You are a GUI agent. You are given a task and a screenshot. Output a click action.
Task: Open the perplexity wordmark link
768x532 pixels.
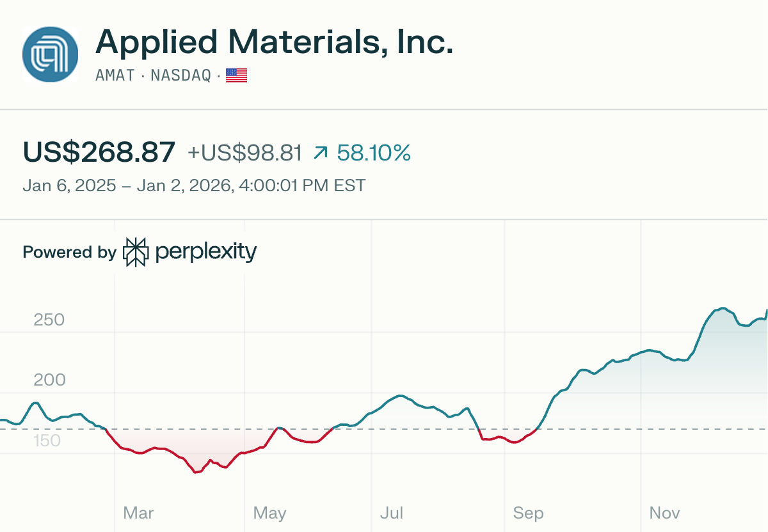pyautogui.click(x=205, y=252)
